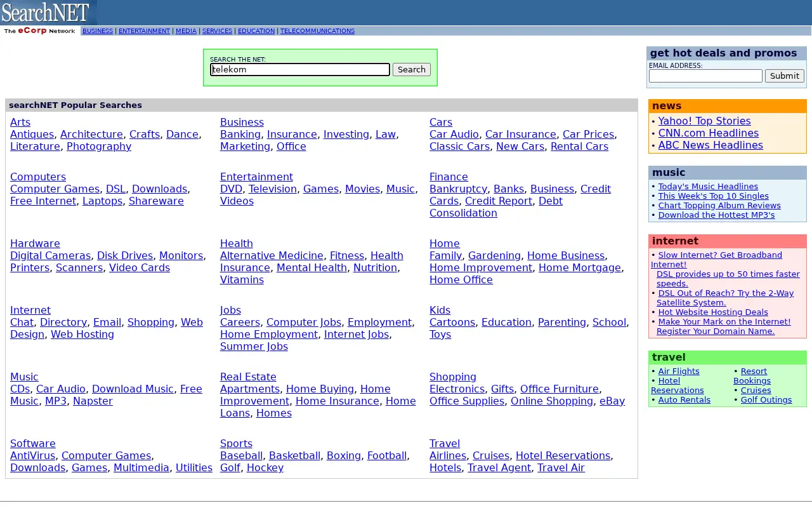Select AntiVirus under Software
This screenshot has height=508, width=812.
click(x=32, y=456)
